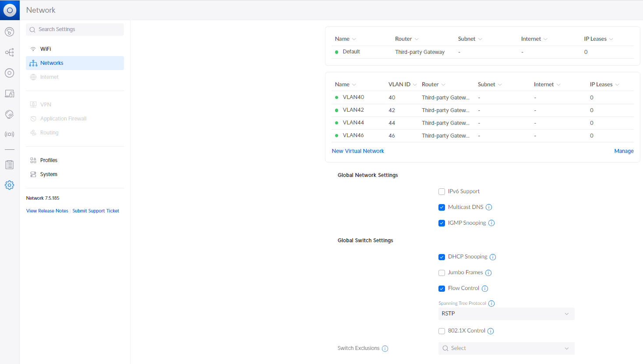This screenshot has width=643, height=364.
Task: Open the WiFi settings section
Action: (x=75, y=49)
